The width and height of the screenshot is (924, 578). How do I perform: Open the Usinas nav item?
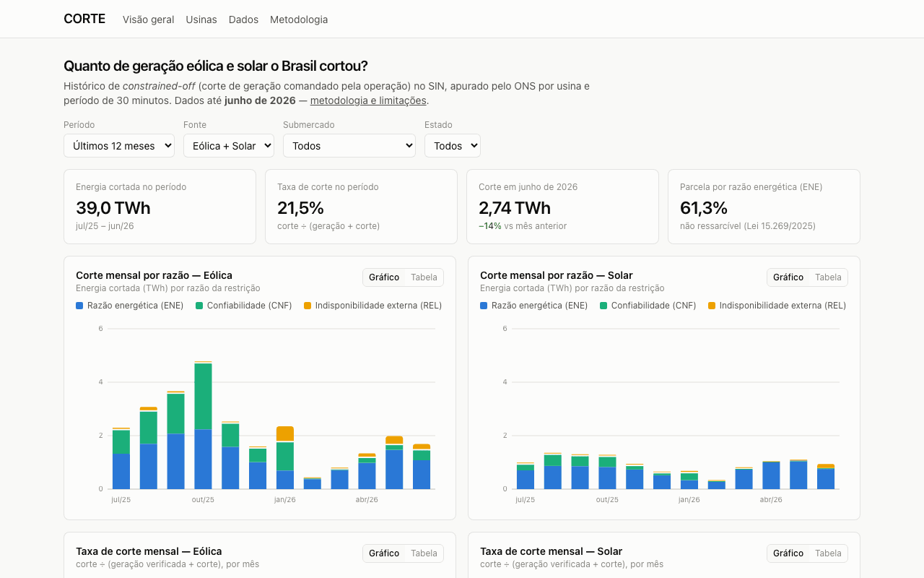201,20
